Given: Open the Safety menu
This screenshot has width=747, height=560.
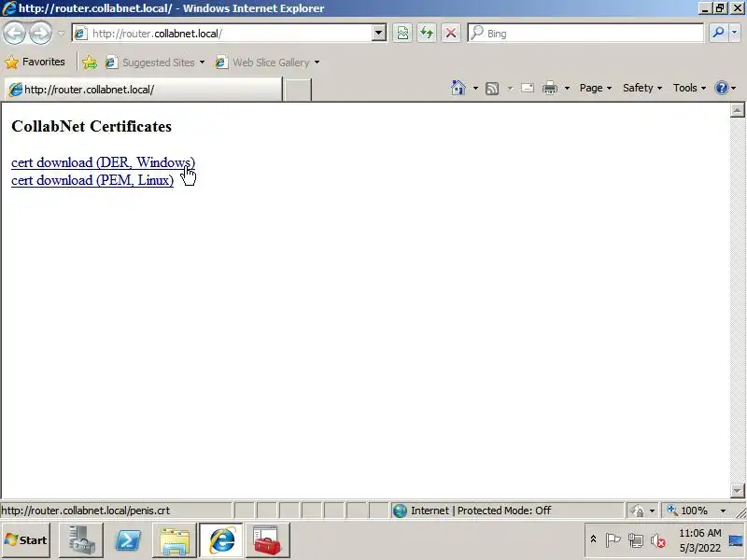Looking at the screenshot, I should [x=642, y=88].
